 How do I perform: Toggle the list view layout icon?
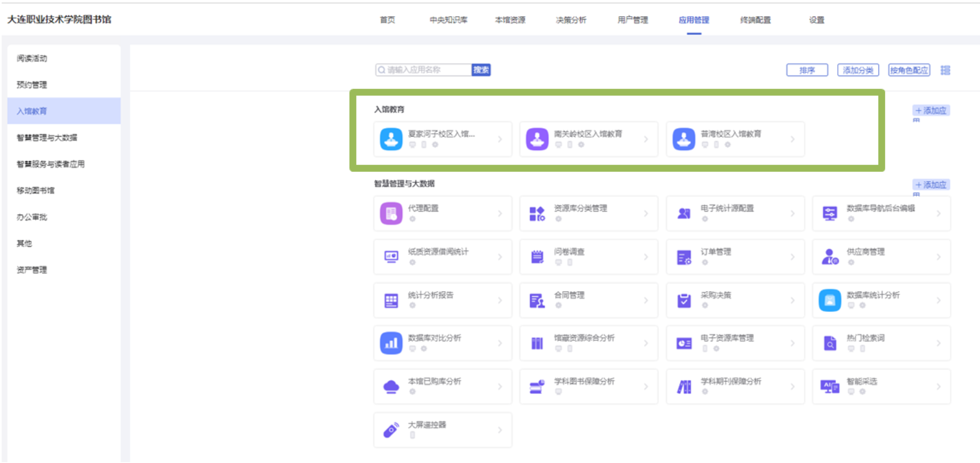(x=945, y=70)
